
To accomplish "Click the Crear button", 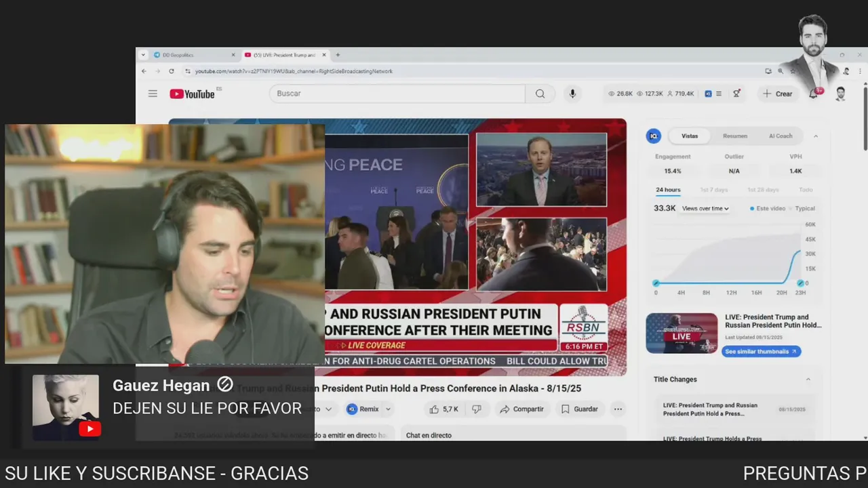I will pos(777,94).
